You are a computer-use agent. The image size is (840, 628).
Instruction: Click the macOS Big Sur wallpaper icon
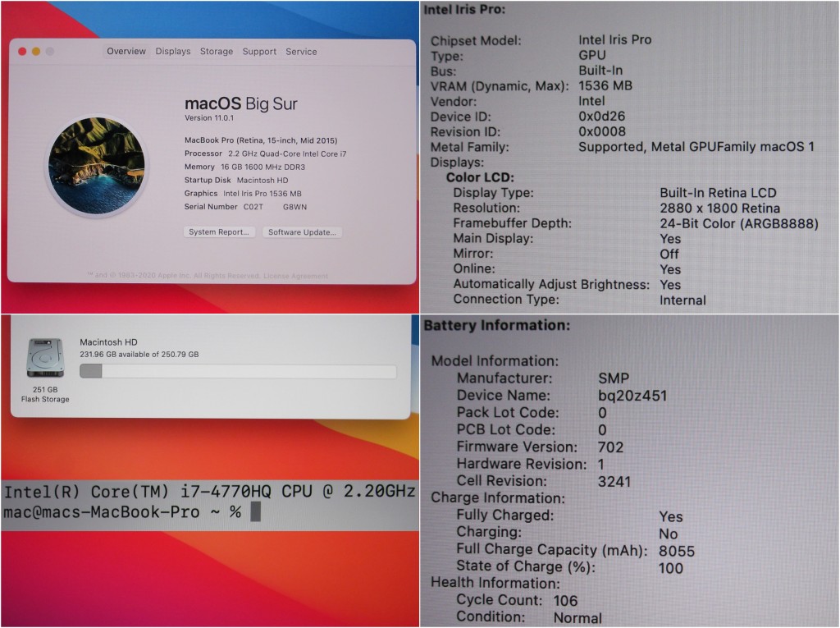pos(97,166)
